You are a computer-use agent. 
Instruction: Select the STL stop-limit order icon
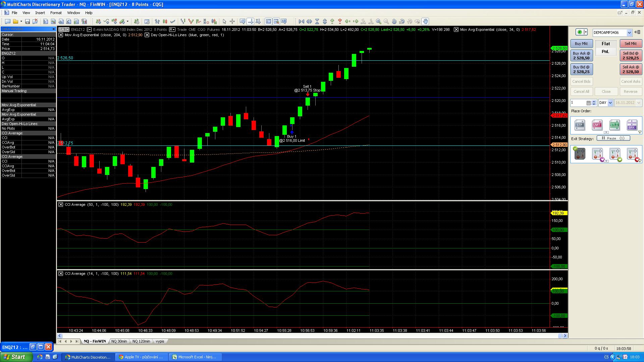click(x=614, y=125)
